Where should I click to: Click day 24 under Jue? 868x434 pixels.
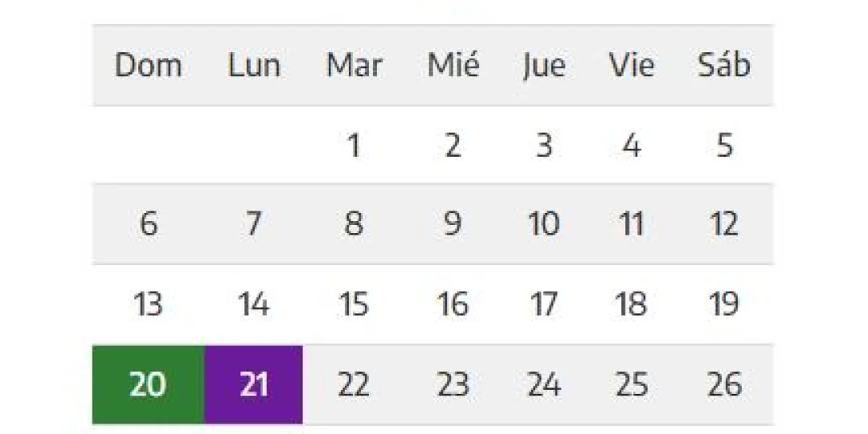click(543, 385)
